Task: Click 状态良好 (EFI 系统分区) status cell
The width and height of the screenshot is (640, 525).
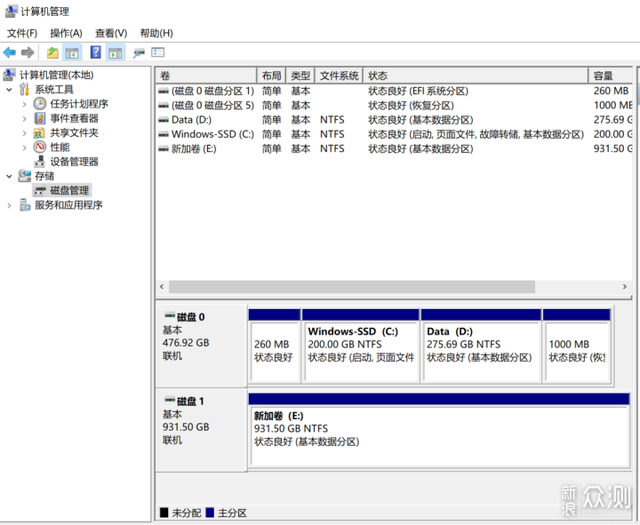Action: click(418, 91)
